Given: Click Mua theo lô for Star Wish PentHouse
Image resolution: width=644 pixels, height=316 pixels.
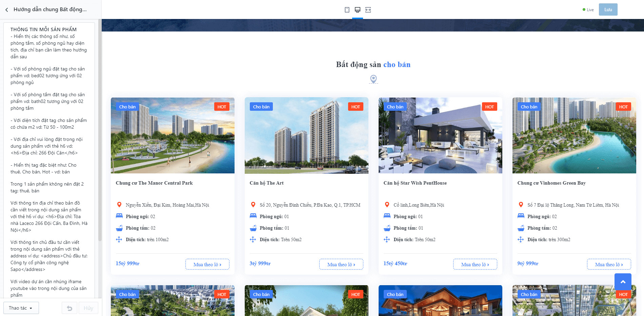Looking at the screenshot, I should (475, 264).
